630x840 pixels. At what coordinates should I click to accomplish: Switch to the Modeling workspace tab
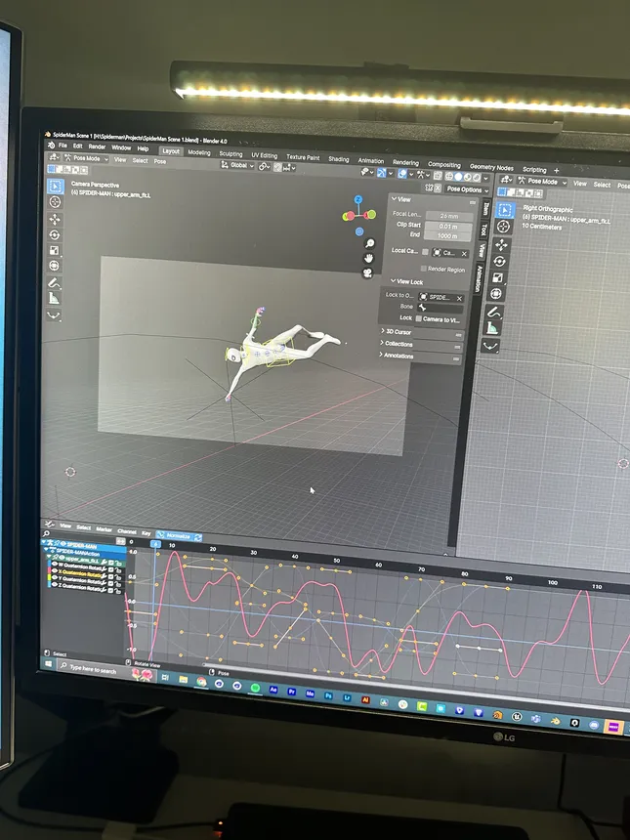tap(199, 152)
